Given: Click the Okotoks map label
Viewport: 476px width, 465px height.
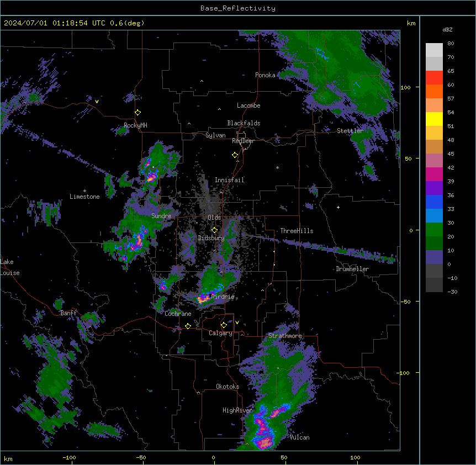Looking at the screenshot, I should [228, 387].
